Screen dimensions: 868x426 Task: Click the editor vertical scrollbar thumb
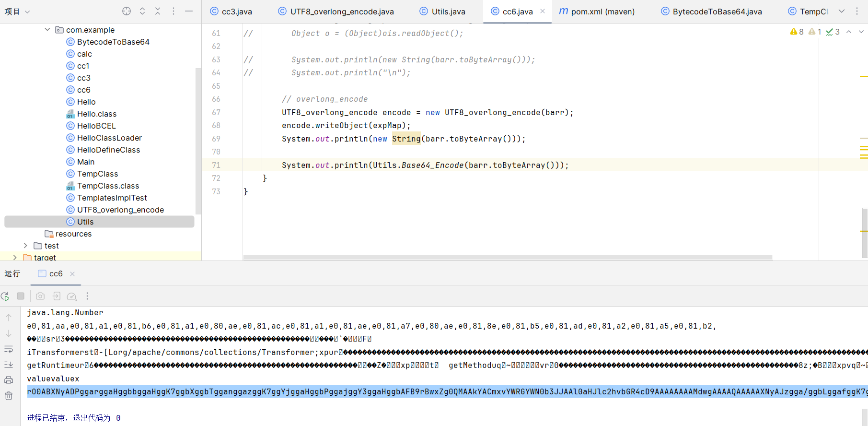(x=865, y=233)
